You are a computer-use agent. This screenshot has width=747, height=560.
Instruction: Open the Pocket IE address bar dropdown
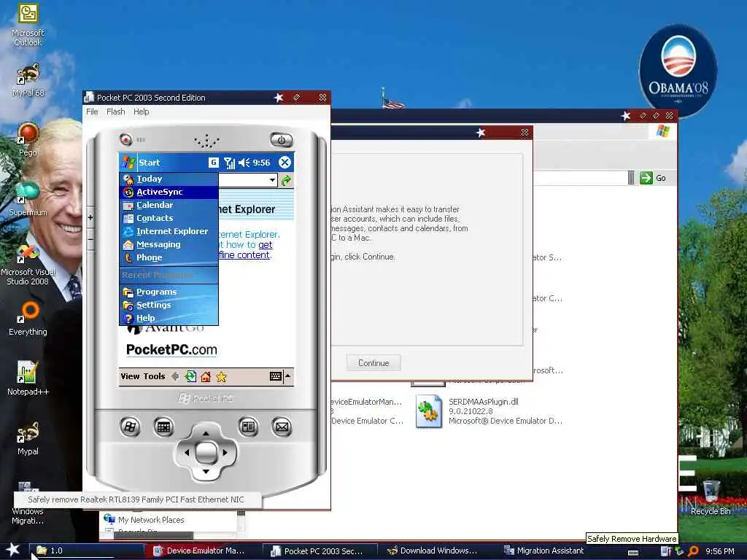(273, 180)
